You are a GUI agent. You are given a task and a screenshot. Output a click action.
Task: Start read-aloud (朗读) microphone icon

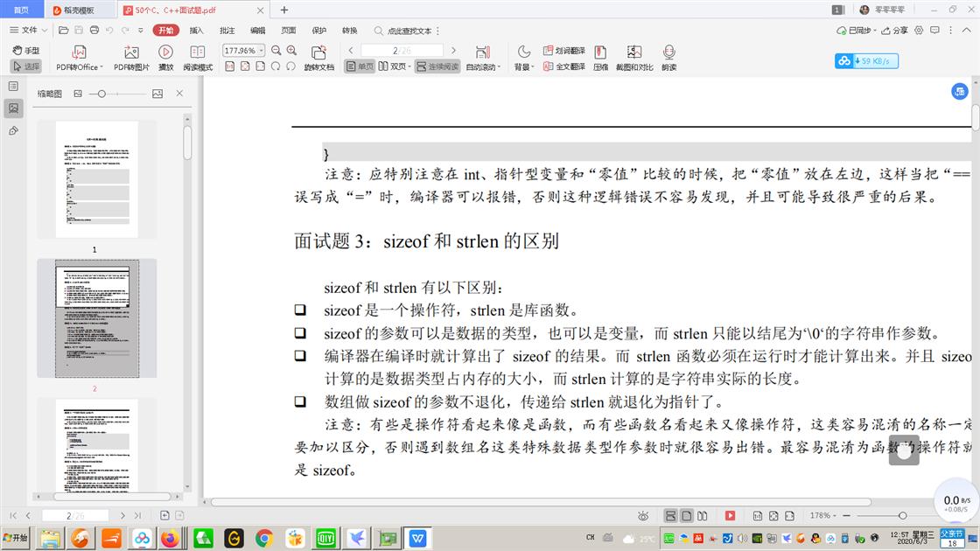668,58
